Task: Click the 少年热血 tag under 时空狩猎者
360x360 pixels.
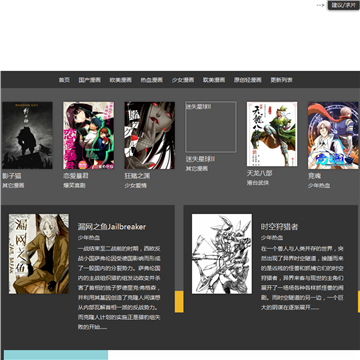Action: pos(272,238)
